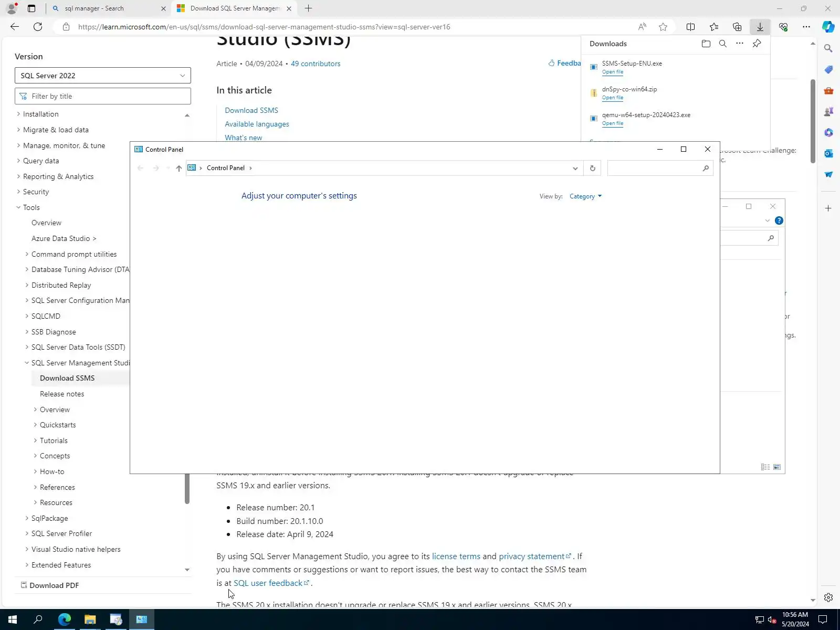Select Download SSMS in sidebar tree
The image size is (840, 630).
(67, 378)
